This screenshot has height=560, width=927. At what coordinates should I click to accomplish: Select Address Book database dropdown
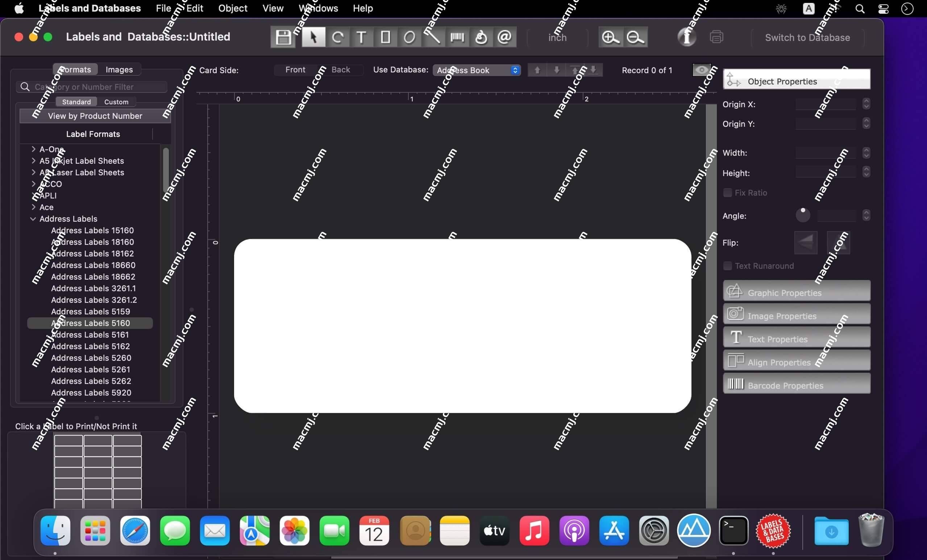[x=476, y=70]
